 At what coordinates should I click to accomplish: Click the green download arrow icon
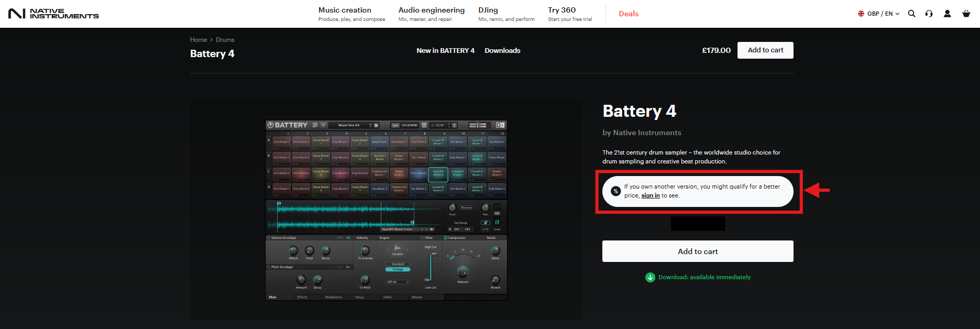(650, 277)
